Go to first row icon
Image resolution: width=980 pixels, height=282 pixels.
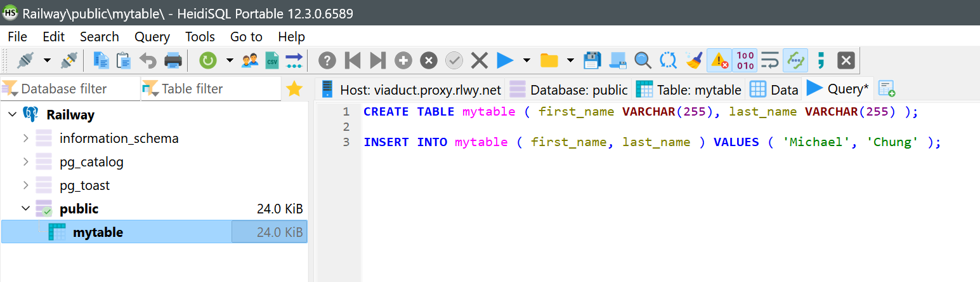pos(352,60)
